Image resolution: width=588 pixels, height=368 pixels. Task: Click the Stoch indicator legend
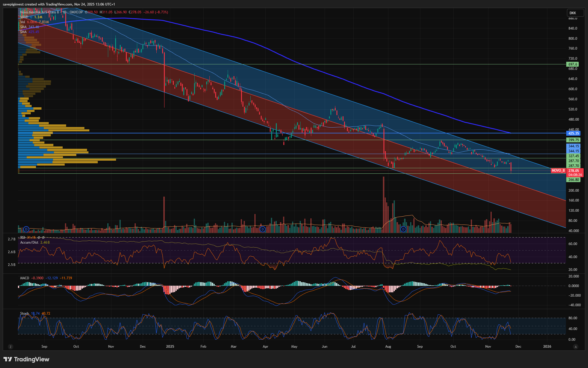pyautogui.click(x=24, y=313)
